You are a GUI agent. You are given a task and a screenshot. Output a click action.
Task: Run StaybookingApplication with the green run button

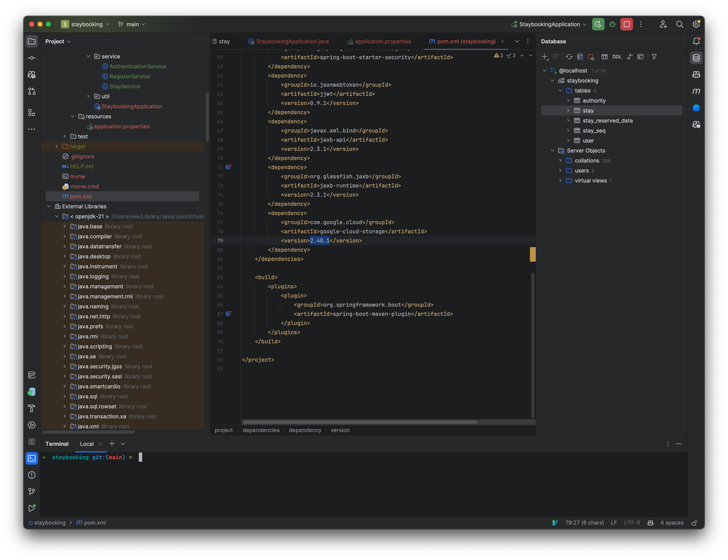(x=598, y=24)
